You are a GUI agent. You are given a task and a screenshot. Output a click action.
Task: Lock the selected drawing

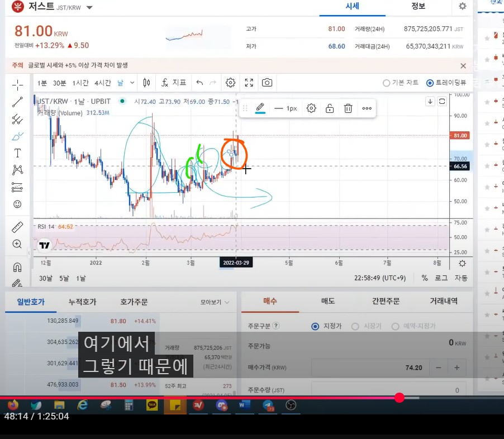(330, 108)
